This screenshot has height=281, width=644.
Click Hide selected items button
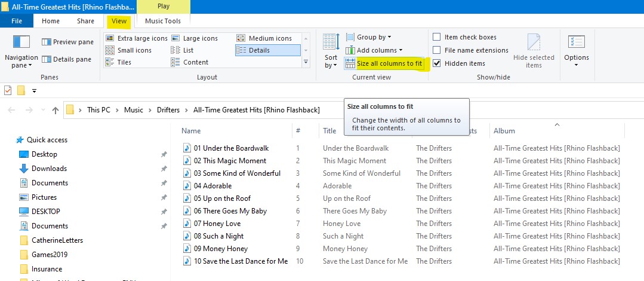click(534, 51)
